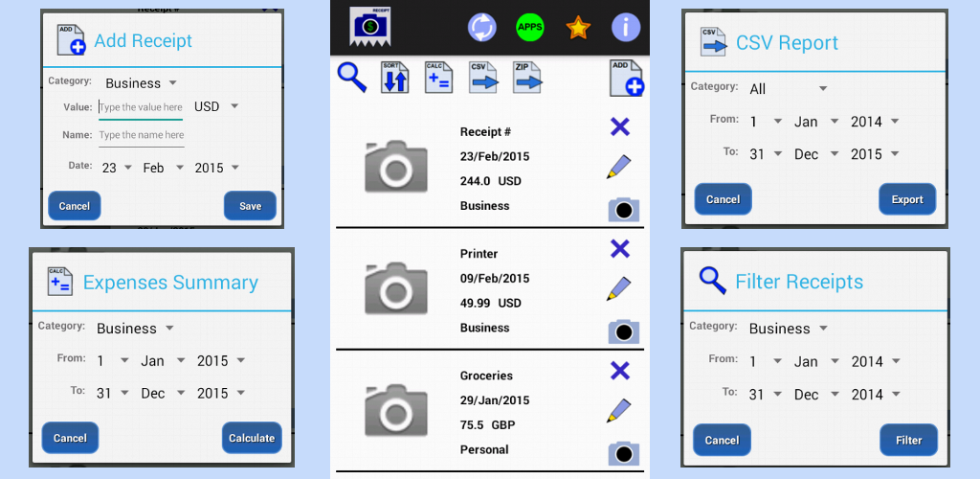Open 2015 year dropdown in Add Receipt
The image size is (980, 479).
click(x=217, y=168)
